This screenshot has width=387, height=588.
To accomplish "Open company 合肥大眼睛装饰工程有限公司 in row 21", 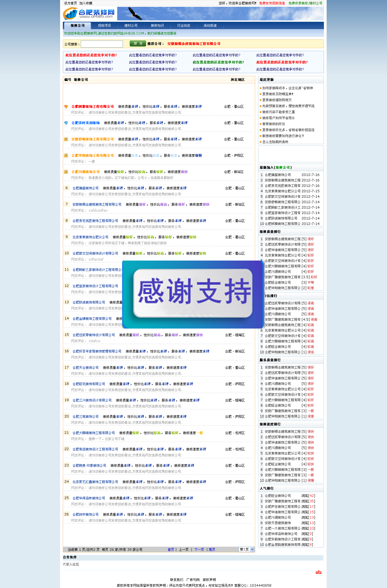I will click(94, 433).
